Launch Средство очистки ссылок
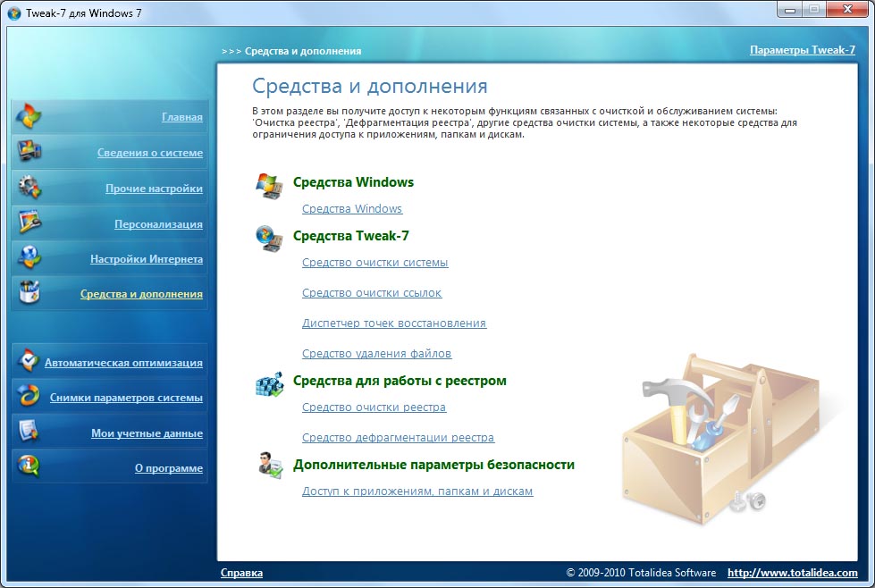 (x=372, y=293)
